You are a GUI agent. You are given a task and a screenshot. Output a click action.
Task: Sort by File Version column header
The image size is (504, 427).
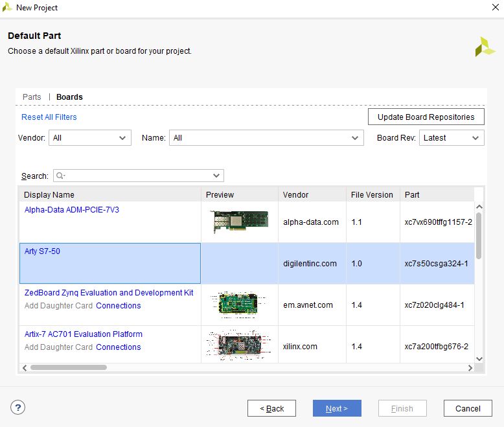point(373,195)
